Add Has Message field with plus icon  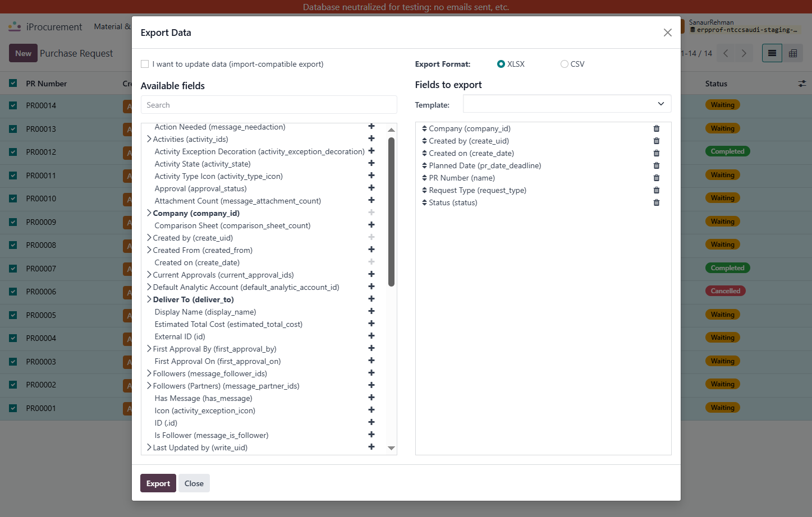[x=371, y=398]
